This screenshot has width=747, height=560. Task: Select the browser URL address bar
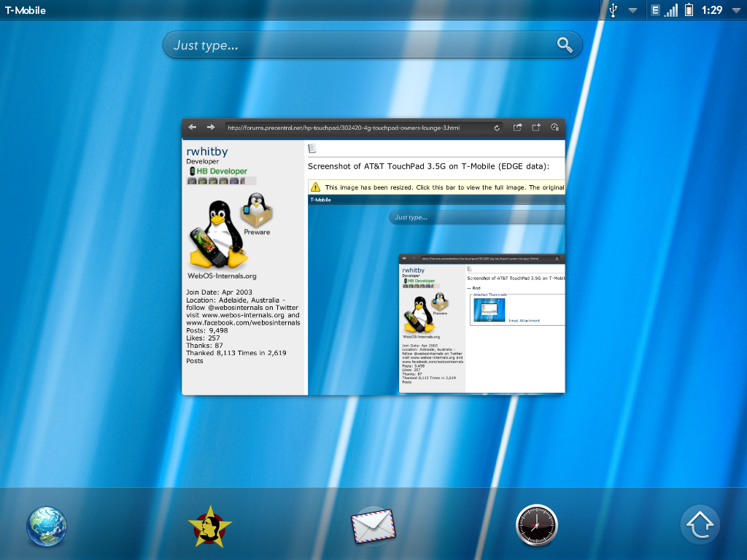pyautogui.click(x=365, y=128)
